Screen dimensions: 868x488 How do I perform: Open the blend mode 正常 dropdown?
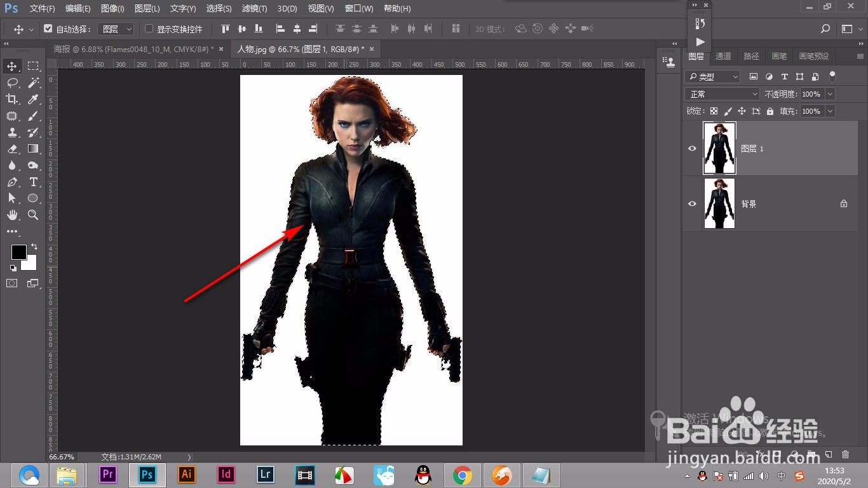click(x=722, y=94)
